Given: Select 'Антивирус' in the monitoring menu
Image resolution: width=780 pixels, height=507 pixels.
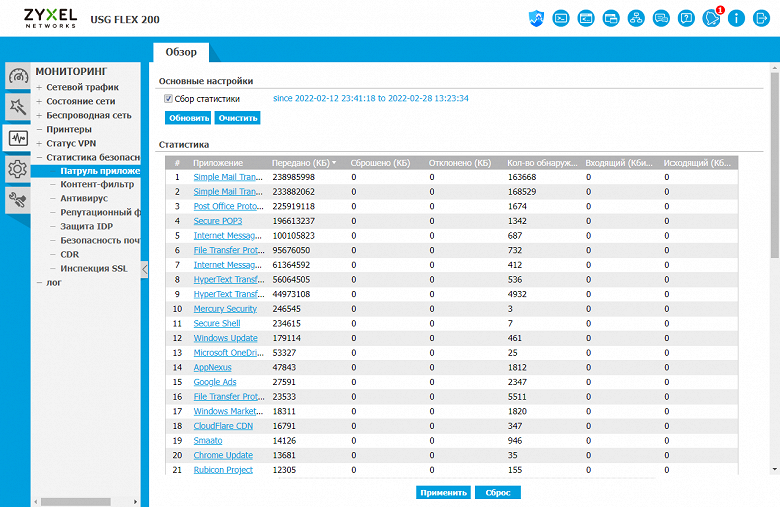Looking at the screenshot, I should (84, 198).
